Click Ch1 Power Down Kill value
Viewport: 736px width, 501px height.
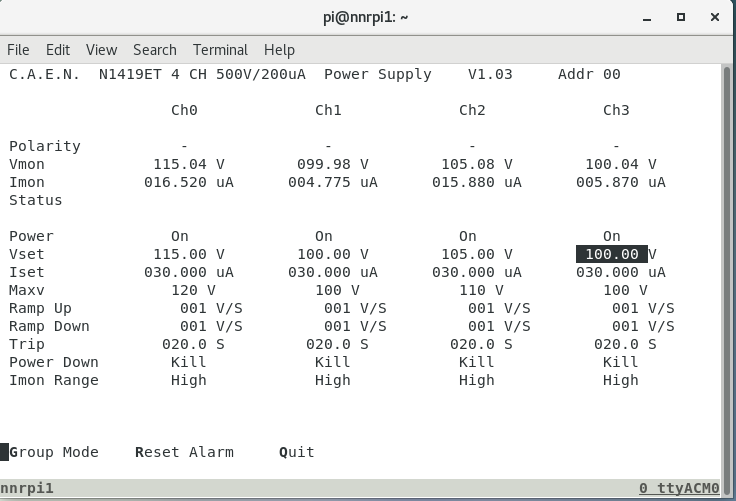[x=333, y=362]
